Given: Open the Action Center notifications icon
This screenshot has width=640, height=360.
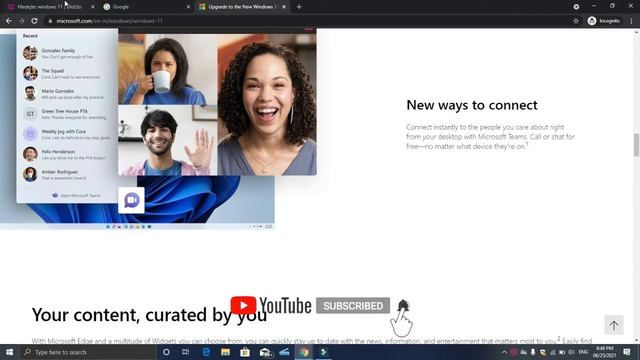Looking at the screenshot, I should tap(627, 352).
